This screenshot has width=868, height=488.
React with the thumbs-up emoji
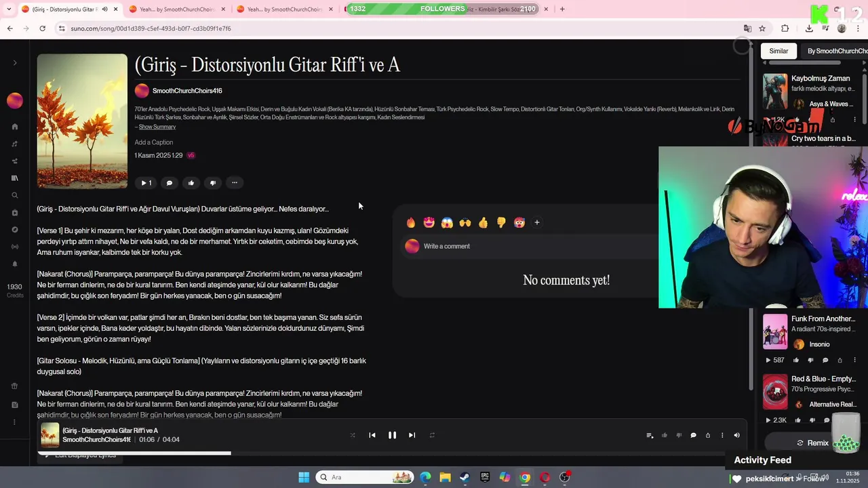click(x=483, y=222)
